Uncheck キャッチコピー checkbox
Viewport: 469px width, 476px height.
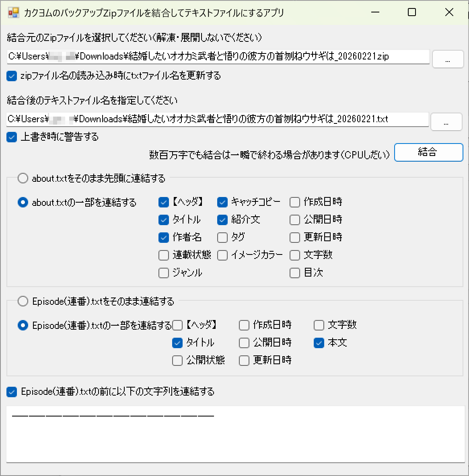222,202
